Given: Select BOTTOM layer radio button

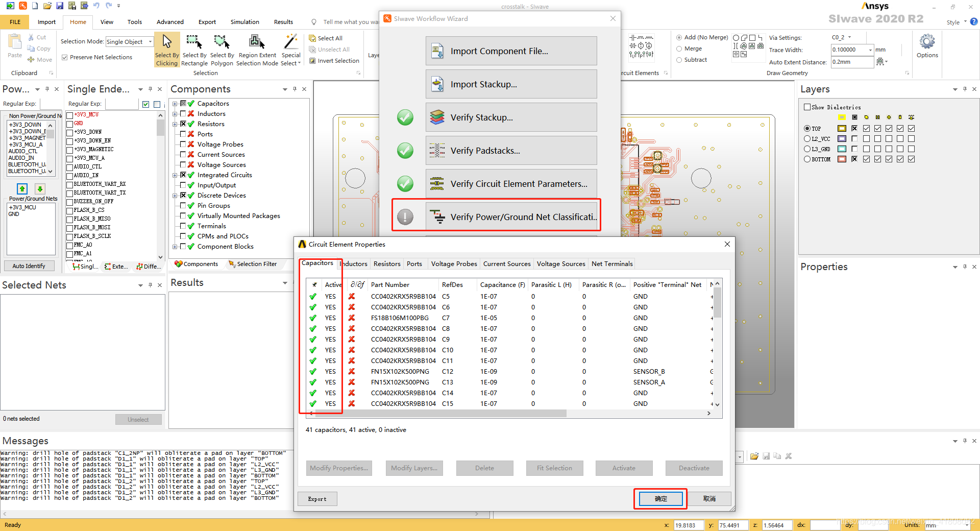Looking at the screenshot, I should (807, 159).
